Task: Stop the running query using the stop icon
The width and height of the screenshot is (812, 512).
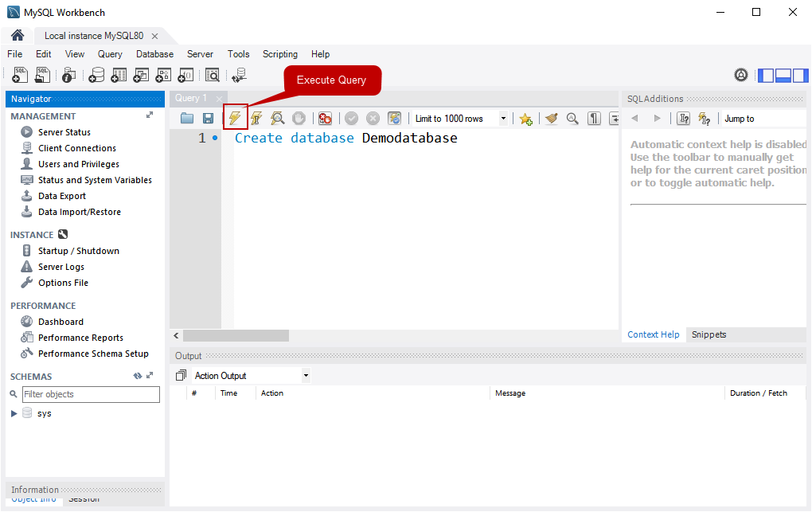Action: [299, 117]
